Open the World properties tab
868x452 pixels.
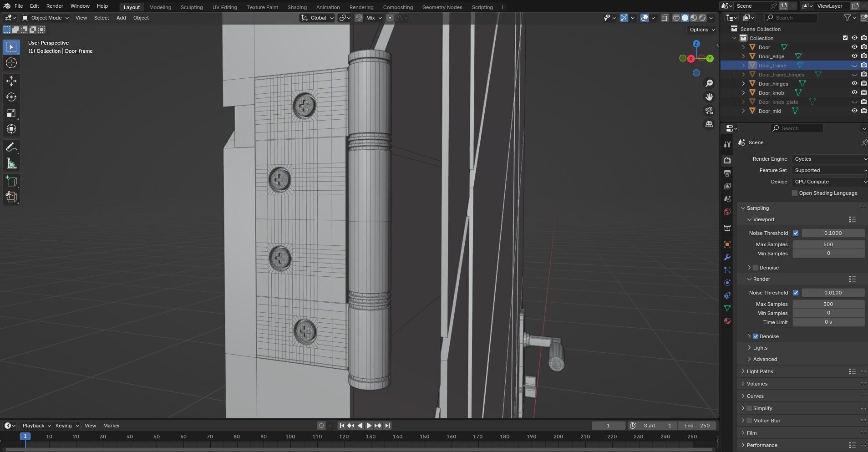(727, 212)
